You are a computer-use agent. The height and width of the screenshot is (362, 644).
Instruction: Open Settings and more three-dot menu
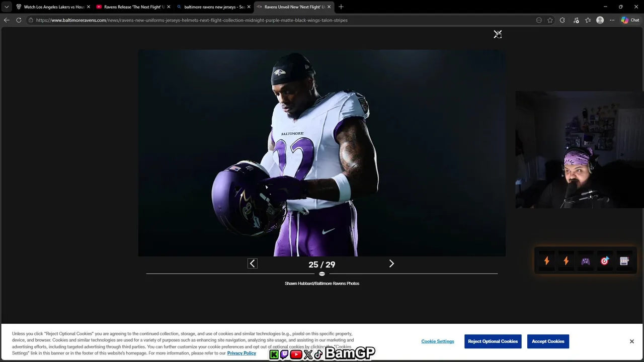pyautogui.click(x=612, y=20)
